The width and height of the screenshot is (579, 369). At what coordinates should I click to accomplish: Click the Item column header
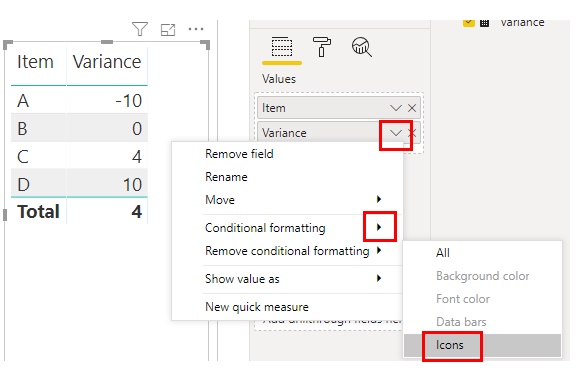[x=35, y=62]
